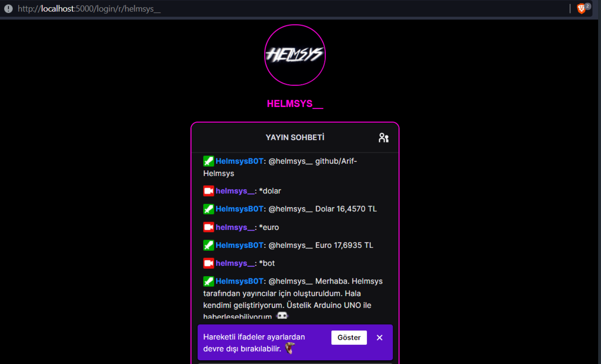Click the robot emote in the last message

point(282,316)
